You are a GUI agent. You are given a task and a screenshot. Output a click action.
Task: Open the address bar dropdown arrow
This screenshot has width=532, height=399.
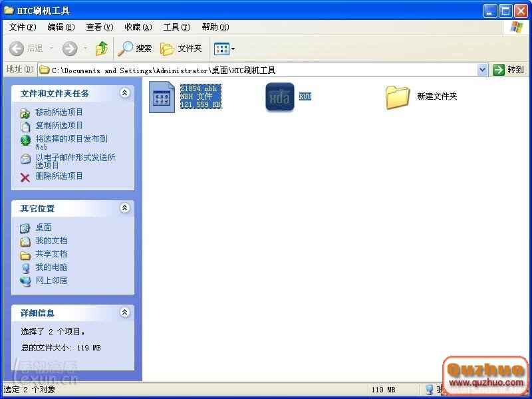[483, 69]
